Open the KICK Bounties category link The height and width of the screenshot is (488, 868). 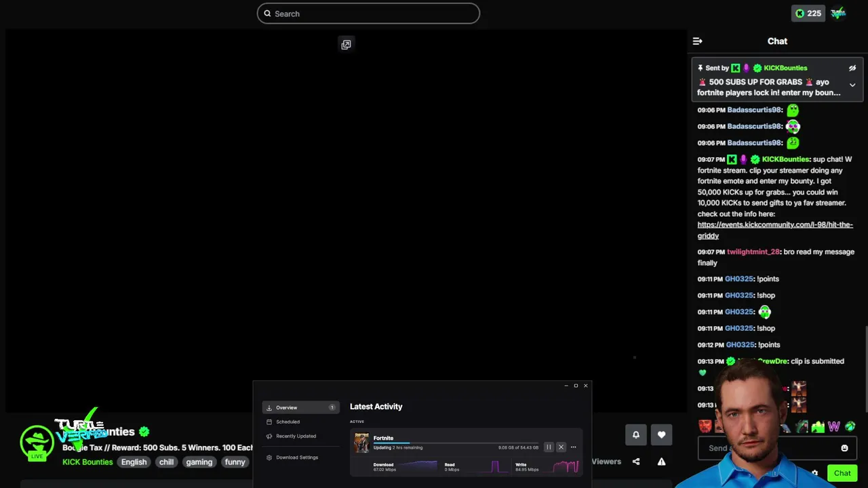click(87, 462)
